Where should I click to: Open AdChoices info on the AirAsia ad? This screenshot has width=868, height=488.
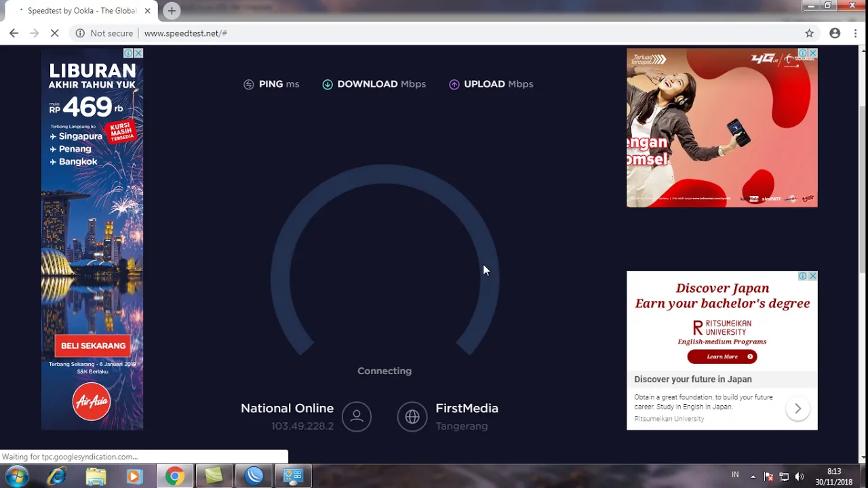click(128, 53)
